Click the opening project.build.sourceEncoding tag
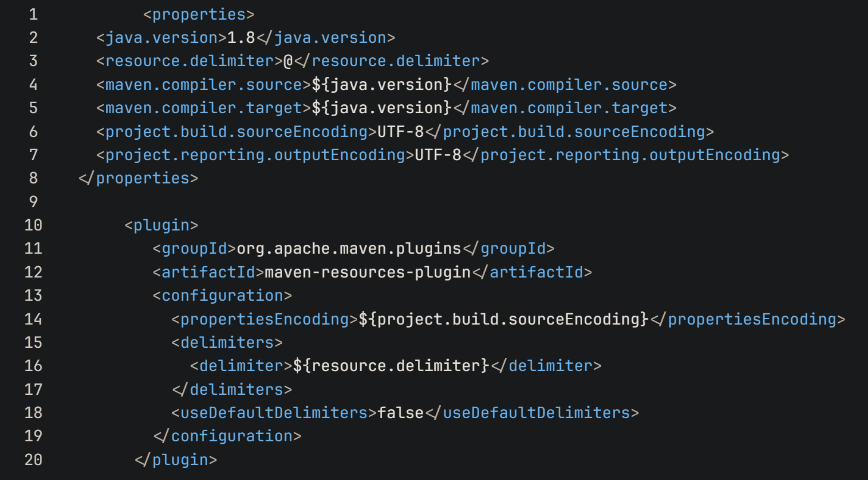This screenshot has height=480, width=868. click(x=237, y=131)
